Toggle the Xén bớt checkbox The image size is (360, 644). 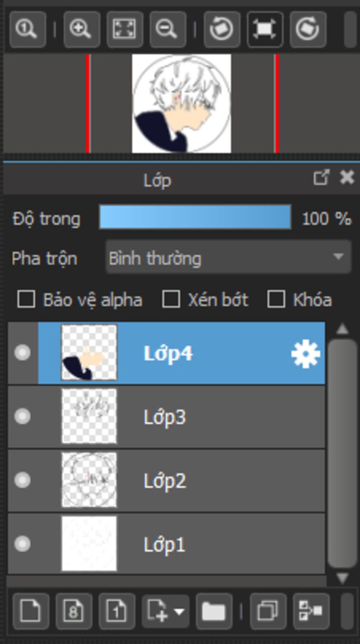tap(171, 300)
